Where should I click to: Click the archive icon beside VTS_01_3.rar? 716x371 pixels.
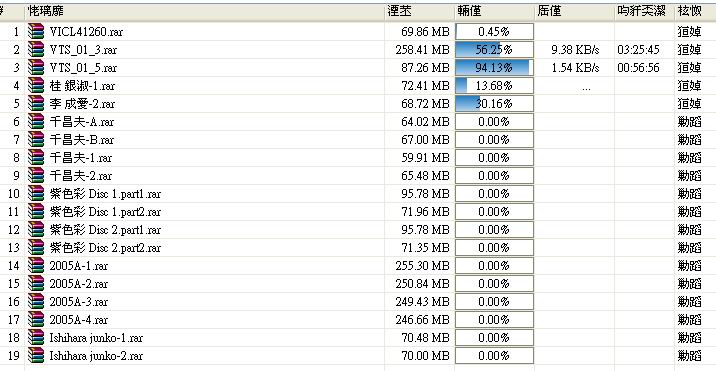(x=36, y=49)
